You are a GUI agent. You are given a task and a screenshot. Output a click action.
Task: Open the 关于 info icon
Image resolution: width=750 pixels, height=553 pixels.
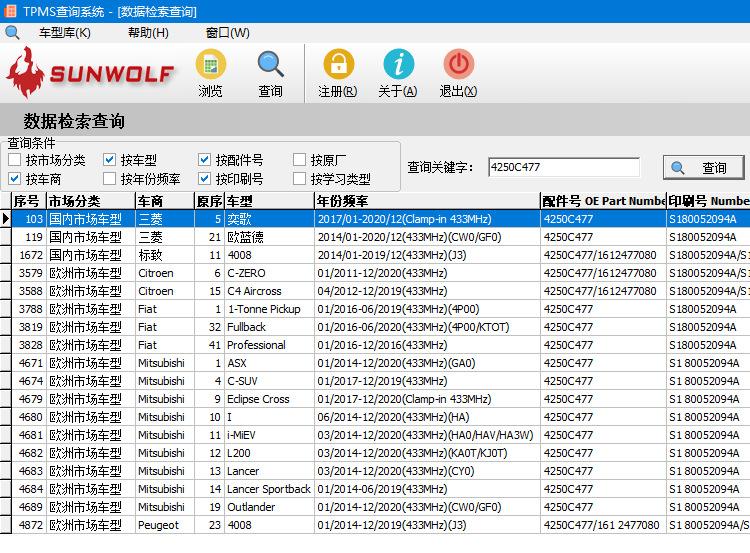pos(398,66)
